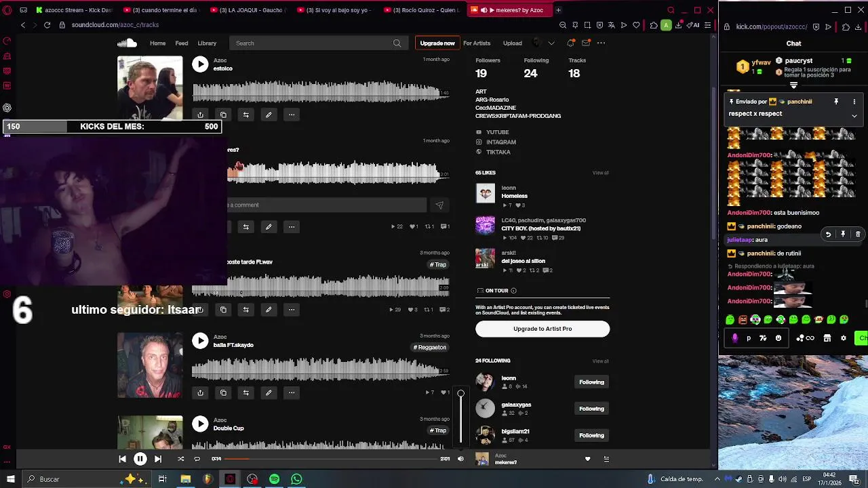View all 65 likes
The width and height of the screenshot is (868, 488).
(601, 173)
